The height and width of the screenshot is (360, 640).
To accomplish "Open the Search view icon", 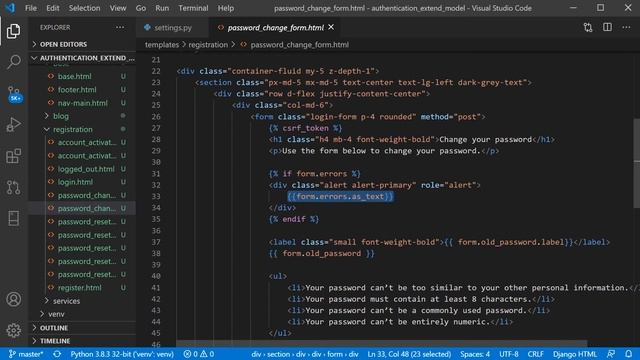I will (x=13, y=62).
